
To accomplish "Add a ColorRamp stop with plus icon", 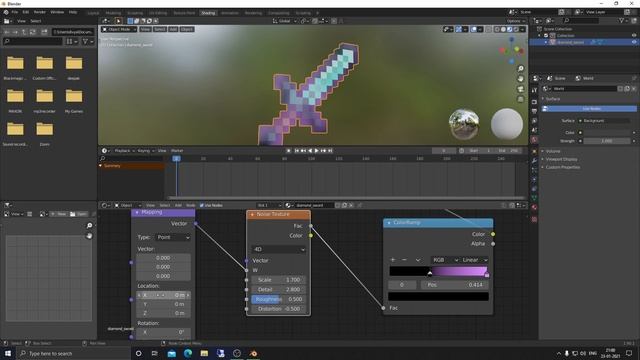I will pos(393,260).
